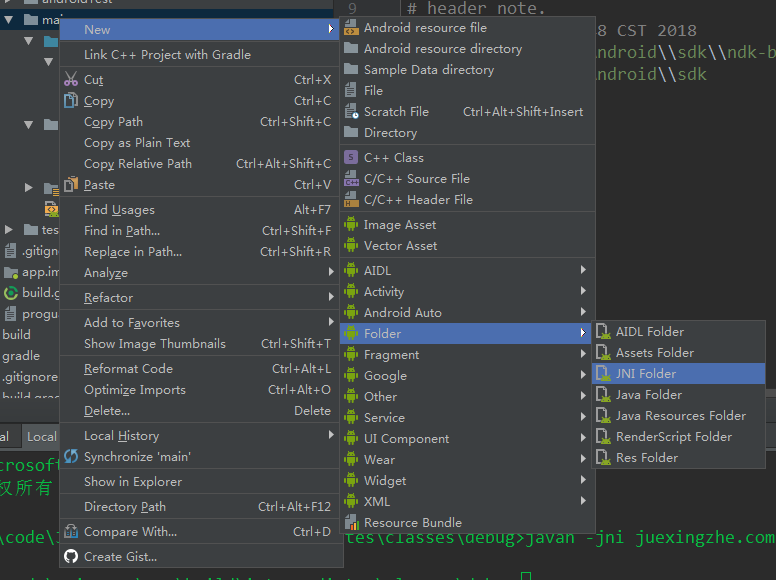
Task: Click the Paste icon in context menu
Action: pos(71,184)
